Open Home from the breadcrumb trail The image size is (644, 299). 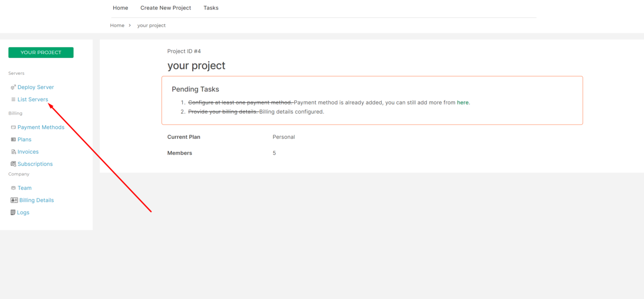117,25
